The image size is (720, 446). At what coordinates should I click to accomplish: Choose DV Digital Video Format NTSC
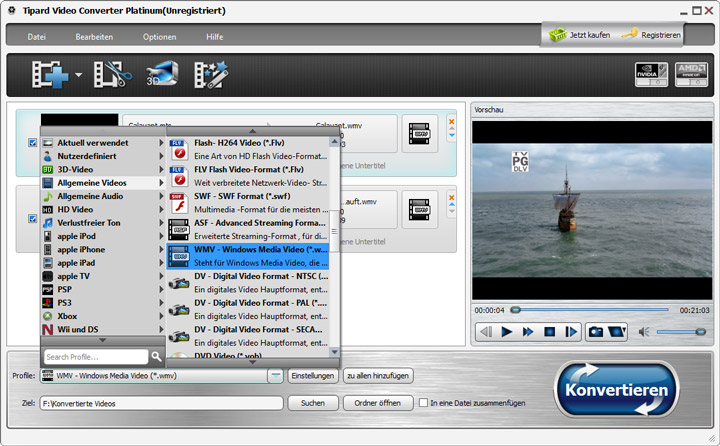point(248,283)
